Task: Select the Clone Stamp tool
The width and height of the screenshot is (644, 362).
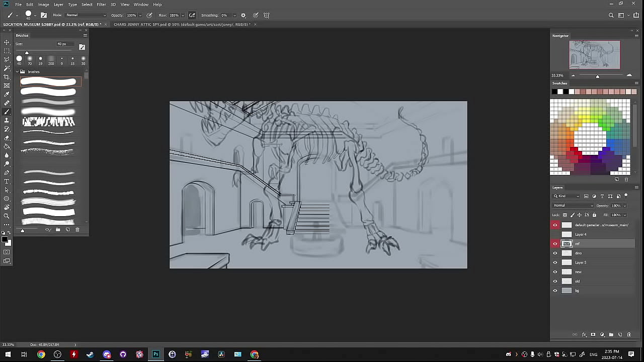Action: [x=7, y=120]
